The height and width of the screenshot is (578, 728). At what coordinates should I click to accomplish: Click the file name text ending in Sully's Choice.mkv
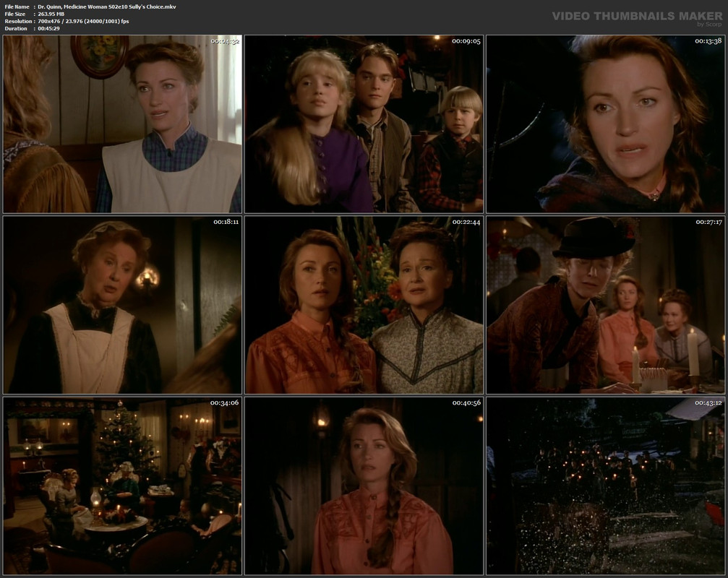[107, 7]
